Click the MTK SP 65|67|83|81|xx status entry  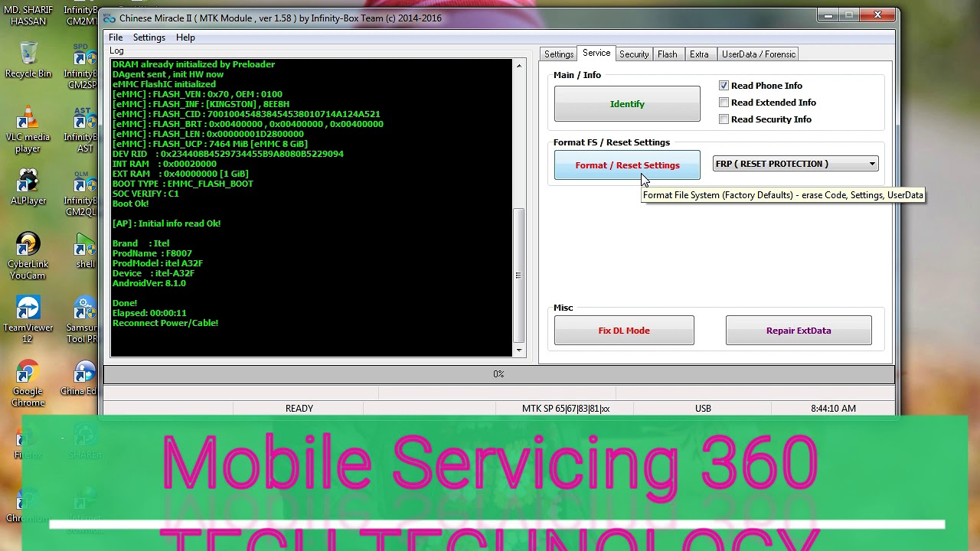566,409
